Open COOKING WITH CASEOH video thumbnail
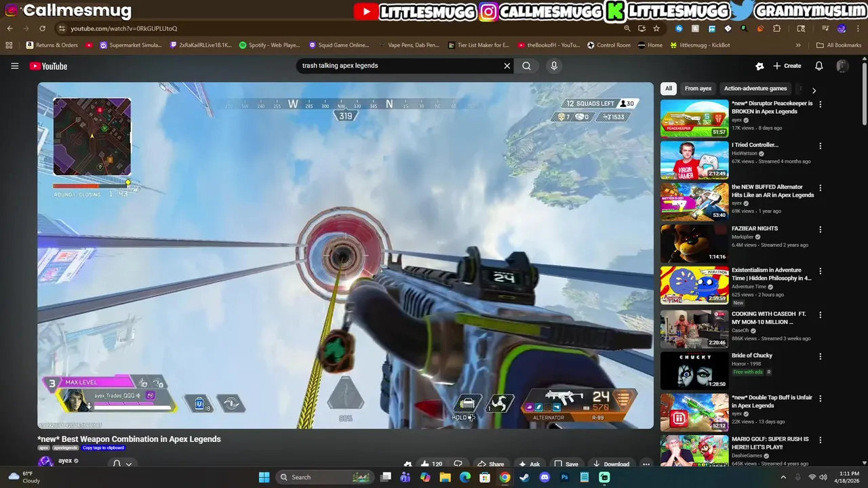Viewport: 868px width, 488px height. [694, 329]
